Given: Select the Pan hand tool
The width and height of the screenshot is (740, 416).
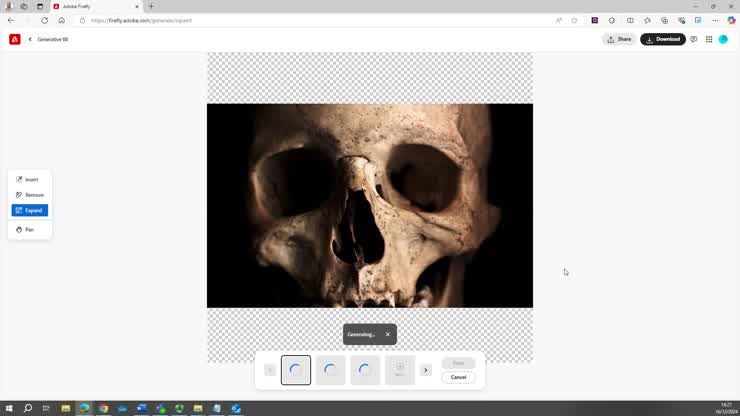Looking at the screenshot, I should (x=29, y=229).
